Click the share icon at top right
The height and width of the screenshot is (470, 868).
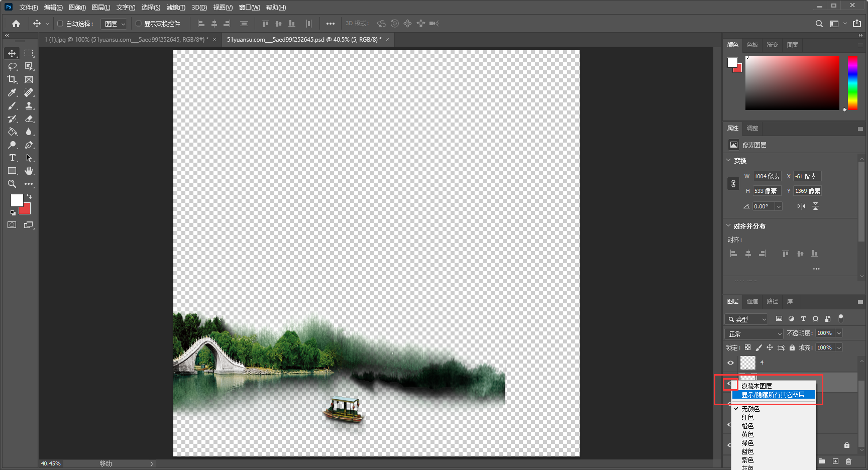(857, 24)
